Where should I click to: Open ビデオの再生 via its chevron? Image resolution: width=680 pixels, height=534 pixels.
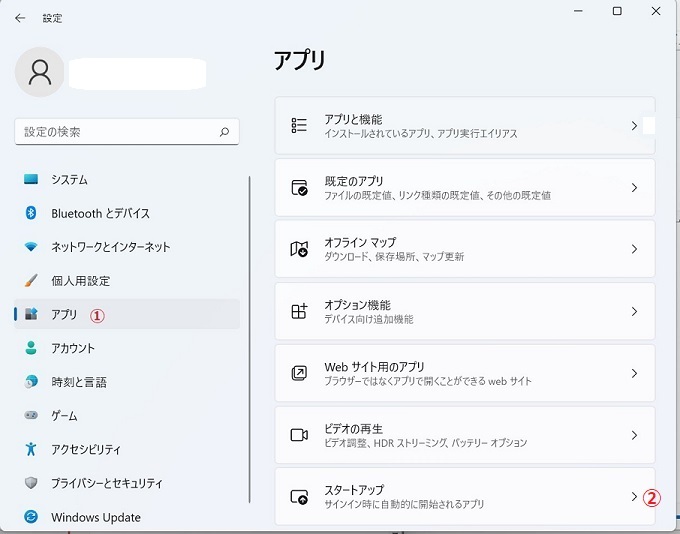click(x=634, y=435)
